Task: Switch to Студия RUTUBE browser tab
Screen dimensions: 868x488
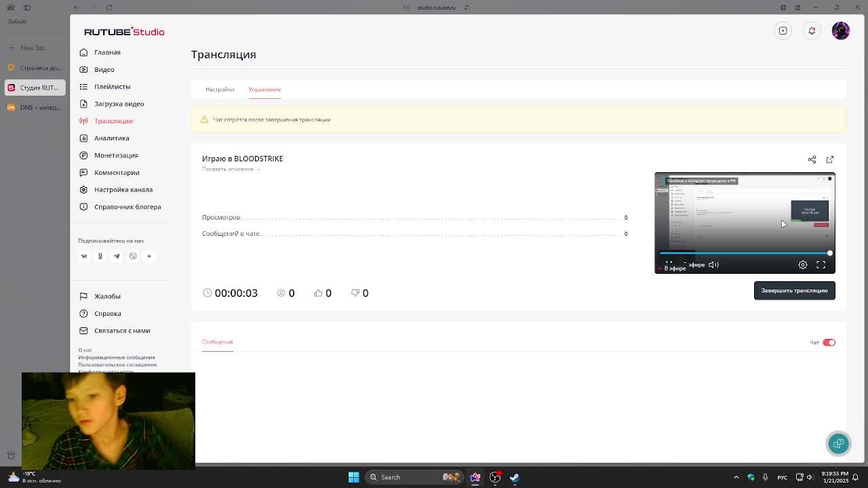Action: 35,87
